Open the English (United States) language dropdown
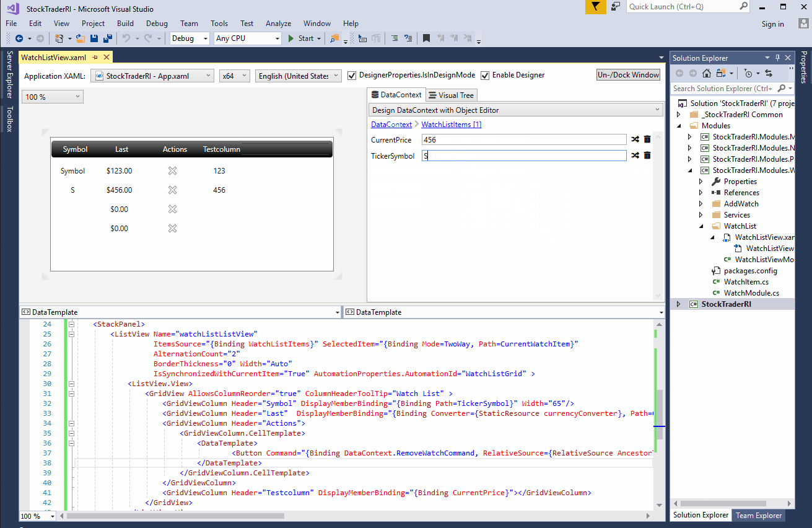The width and height of the screenshot is (812, 528). coord(298,76)
